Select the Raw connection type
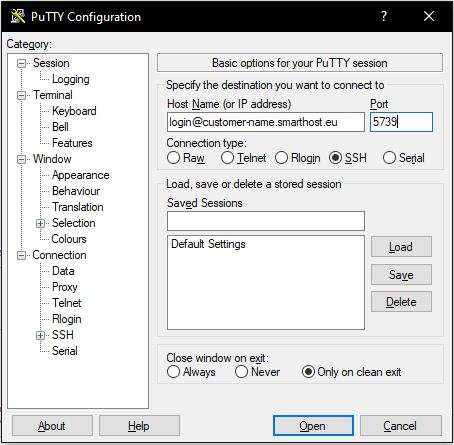Image resolution: width=454 pixels, height=445 pixels. tap(173, 158)
